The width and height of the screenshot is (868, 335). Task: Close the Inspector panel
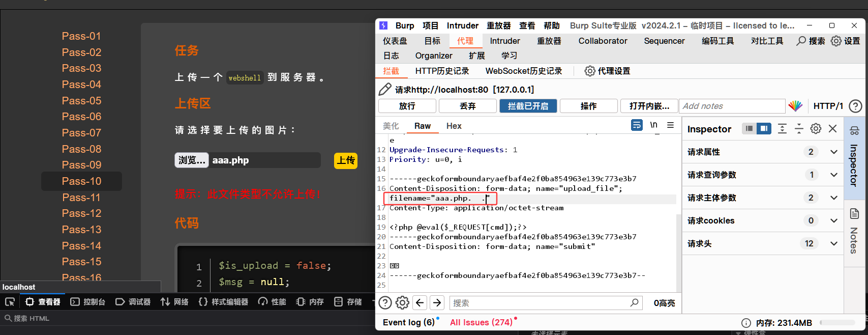point(832,129)
